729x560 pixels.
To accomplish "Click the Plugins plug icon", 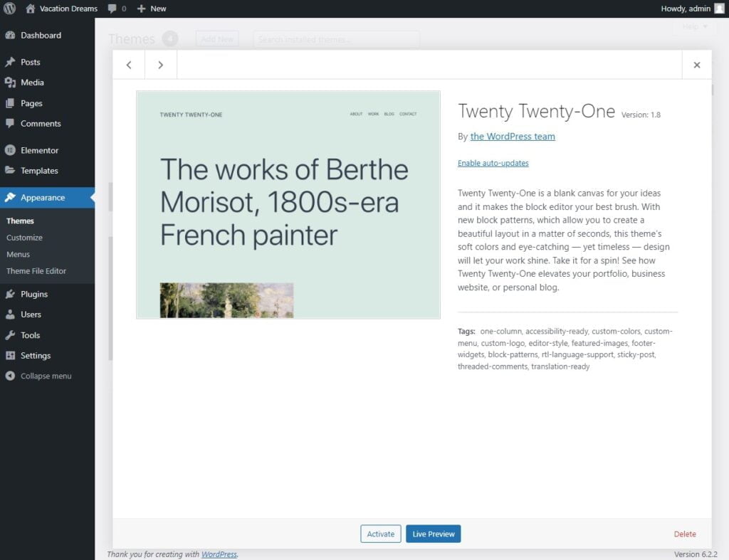I will tap(10, 294).
